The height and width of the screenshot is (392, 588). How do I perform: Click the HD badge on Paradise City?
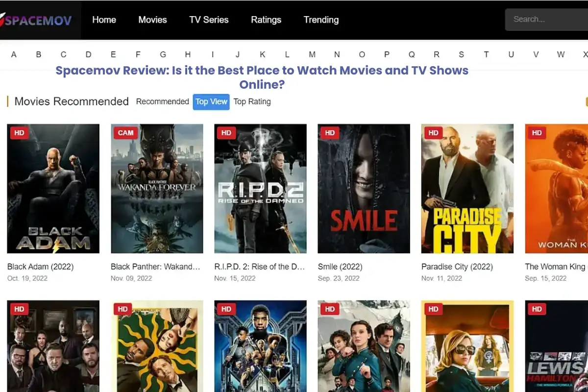click(433, 133)
